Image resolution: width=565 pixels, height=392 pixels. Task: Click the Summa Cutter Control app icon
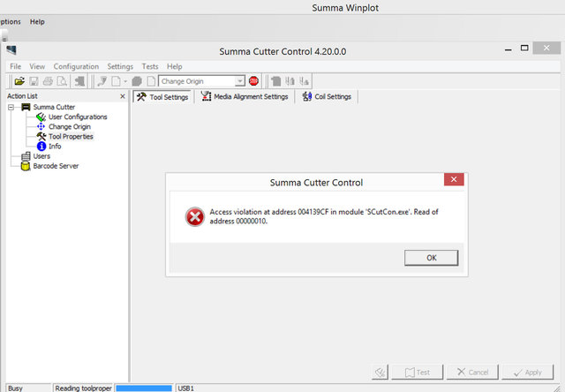coord(11,50)
